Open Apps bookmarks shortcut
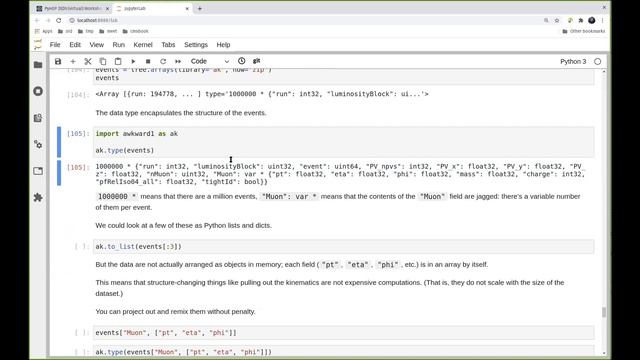This screenshot has width=640, height=360. tap(44, 31)
